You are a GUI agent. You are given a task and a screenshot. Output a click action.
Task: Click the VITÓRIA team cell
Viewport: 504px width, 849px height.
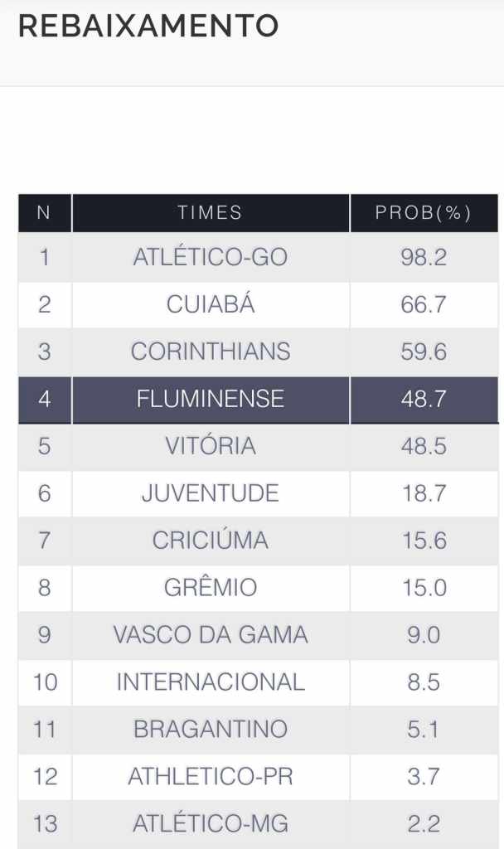click(x=211, y=446)
